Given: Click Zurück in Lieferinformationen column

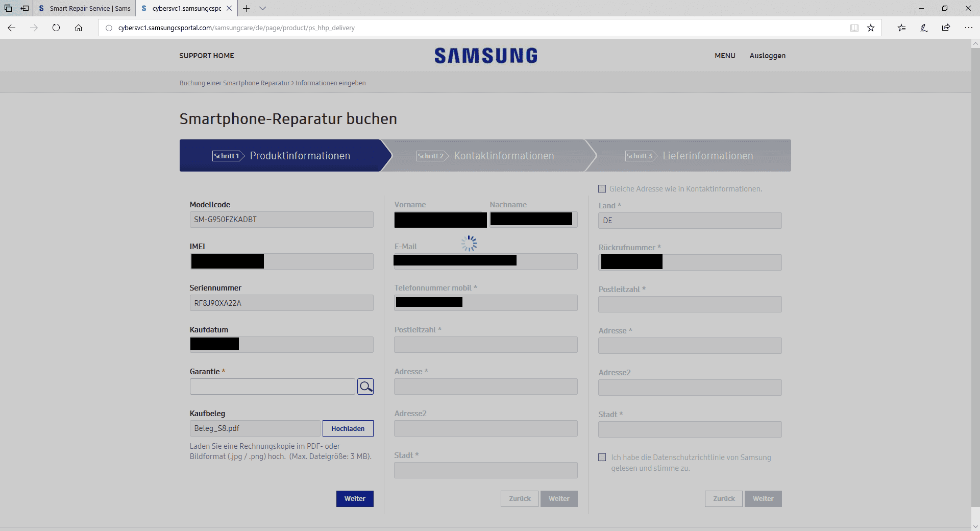Looking at the screenshot, I should [724, 499].
